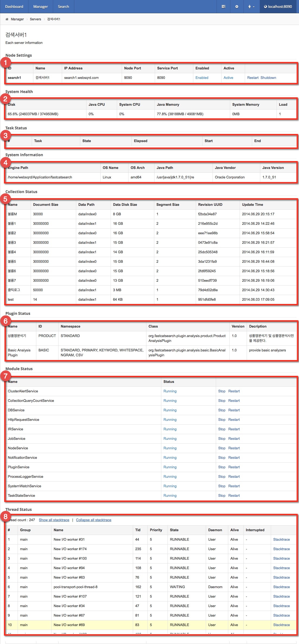Image resolution: width=299 pixels, height=644 pixels.
Task: Select Basic Analysis Plugin name
Action: 19,353
